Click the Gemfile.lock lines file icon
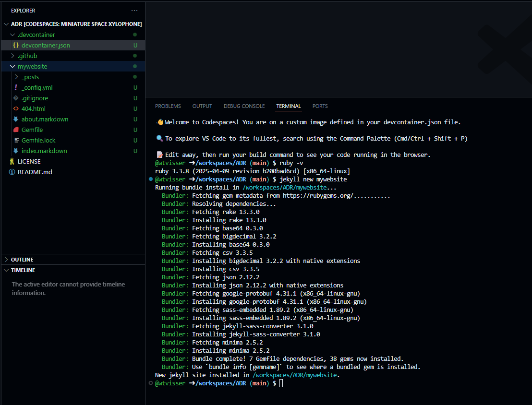The width and height of the screenshot is (532, 405). [x=16, y=140]
